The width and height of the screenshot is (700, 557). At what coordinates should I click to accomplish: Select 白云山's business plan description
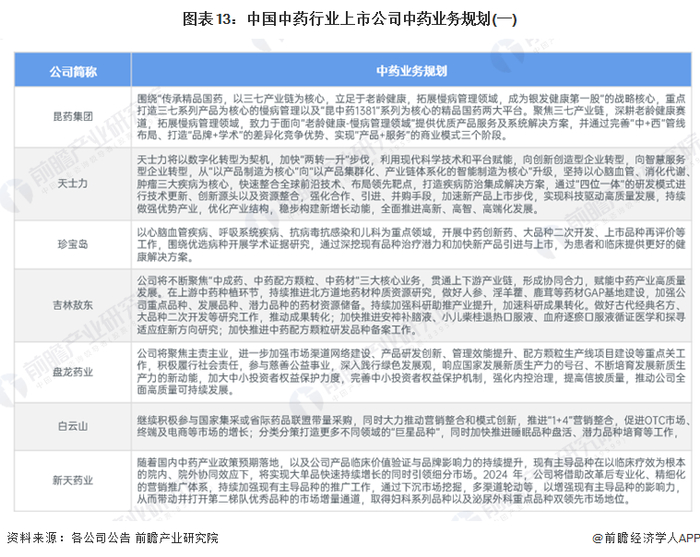(x=413, y=426)
